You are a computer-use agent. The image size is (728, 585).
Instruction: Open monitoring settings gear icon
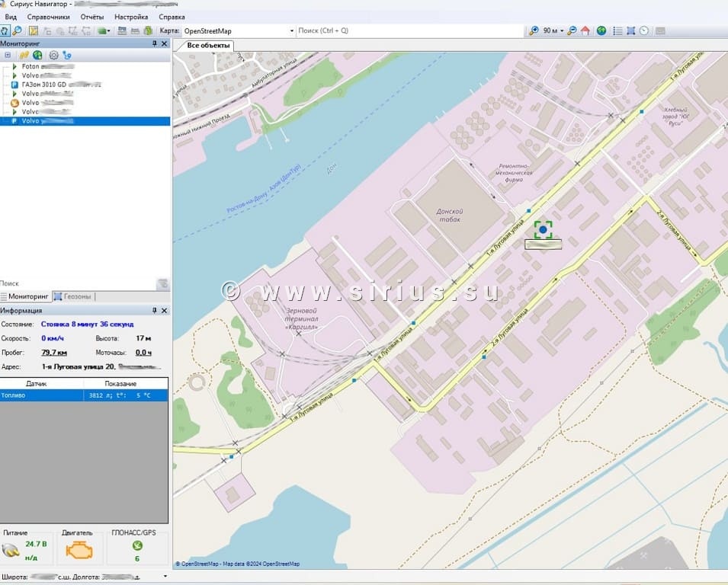click(53, 55)
